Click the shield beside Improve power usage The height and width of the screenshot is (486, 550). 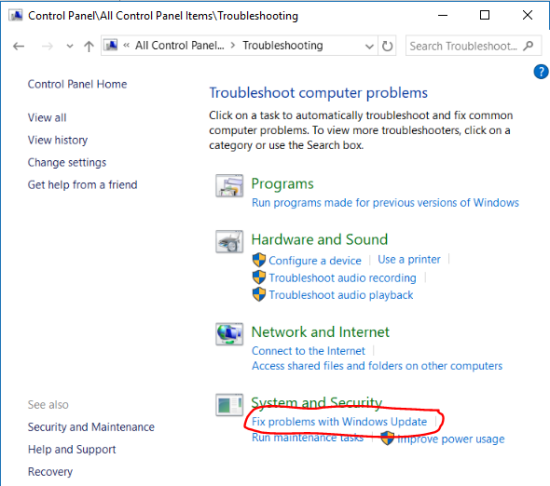[388, 438]
